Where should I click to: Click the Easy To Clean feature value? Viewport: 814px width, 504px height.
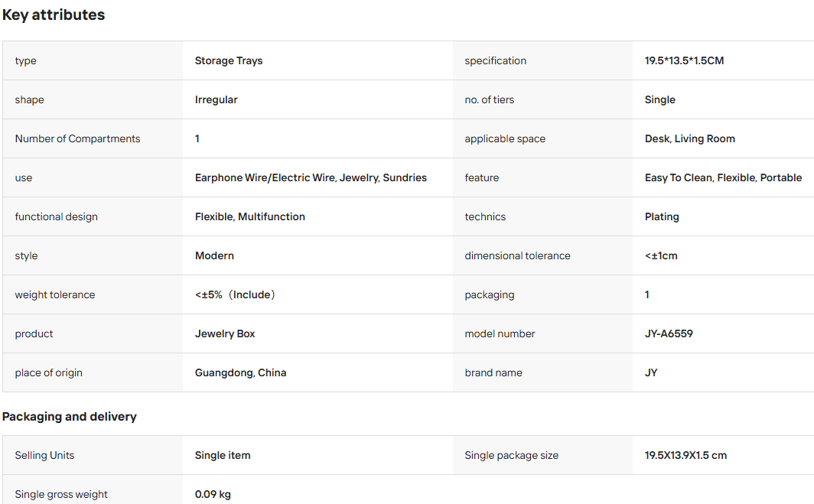[x=679, y=177]
